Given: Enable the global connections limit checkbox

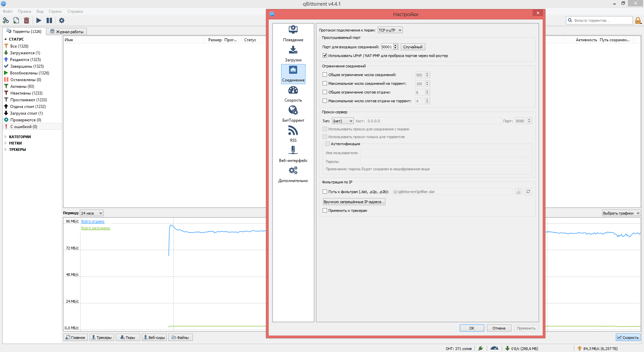Looking at the screenshot, I should (325, 75).
